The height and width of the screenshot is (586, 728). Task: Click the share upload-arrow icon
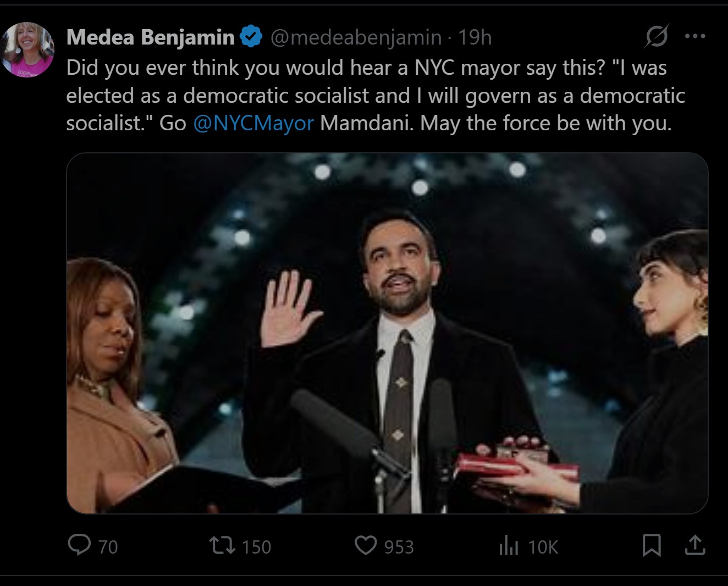[x=695, y=545]
